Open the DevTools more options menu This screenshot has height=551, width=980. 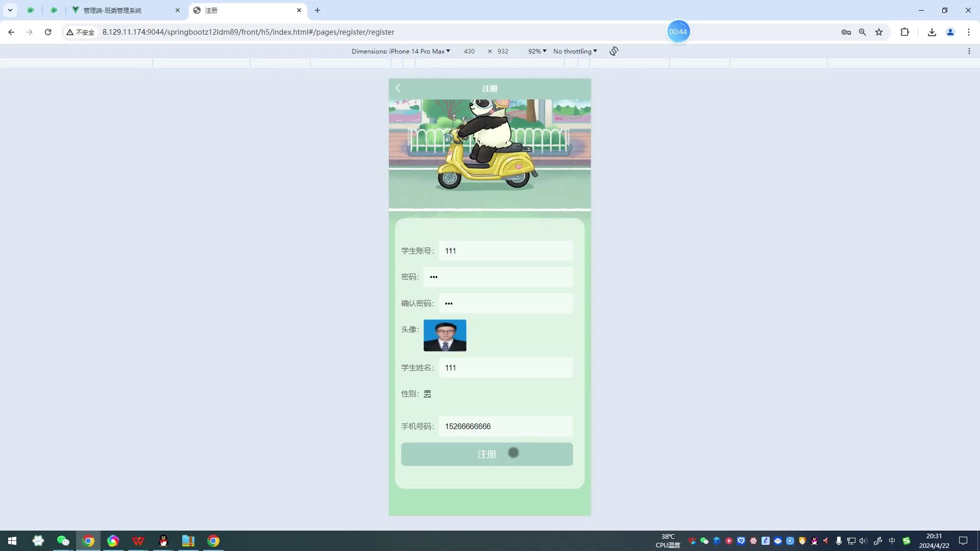tap(970, 51)
